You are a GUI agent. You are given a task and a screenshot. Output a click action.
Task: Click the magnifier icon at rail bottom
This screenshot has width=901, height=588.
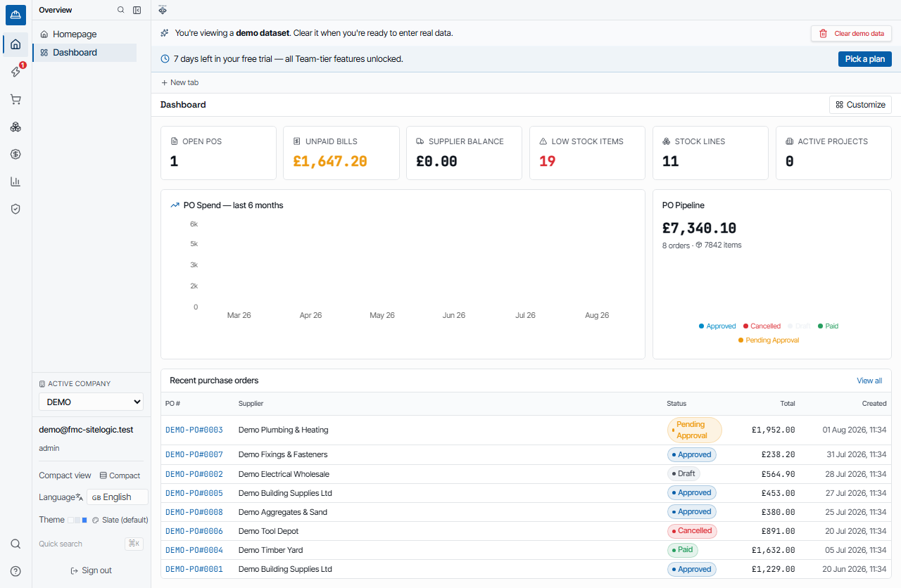tap(15, 544)
